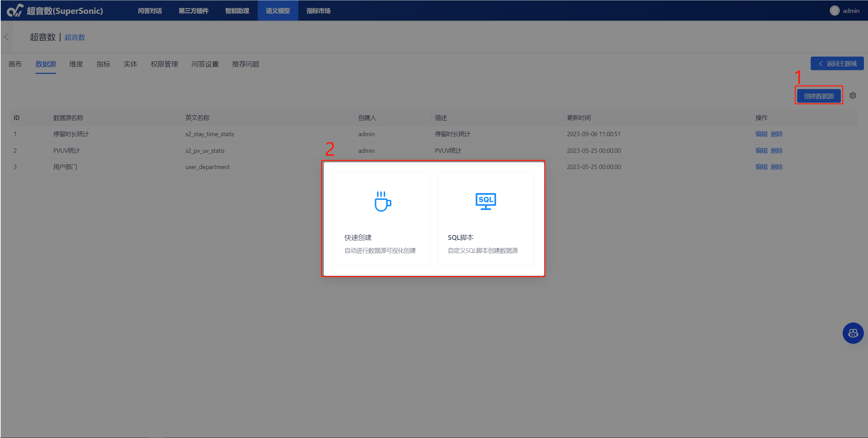Click 删除 for PVUV统计 row

click(x=776, y=151)
